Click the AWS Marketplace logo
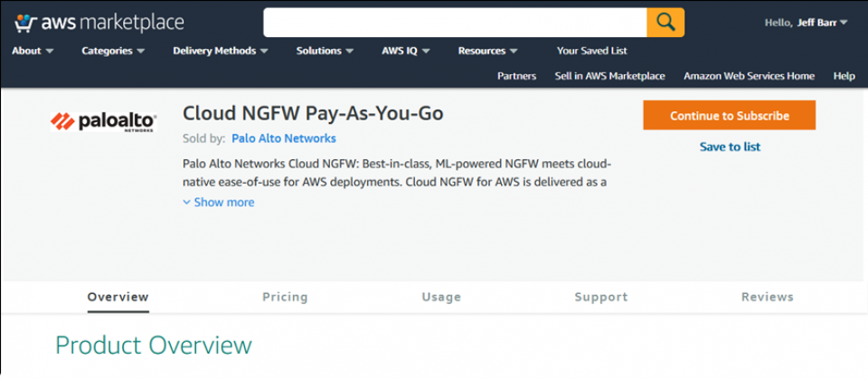This screenshot has width=868, height=380. point(99,23)
